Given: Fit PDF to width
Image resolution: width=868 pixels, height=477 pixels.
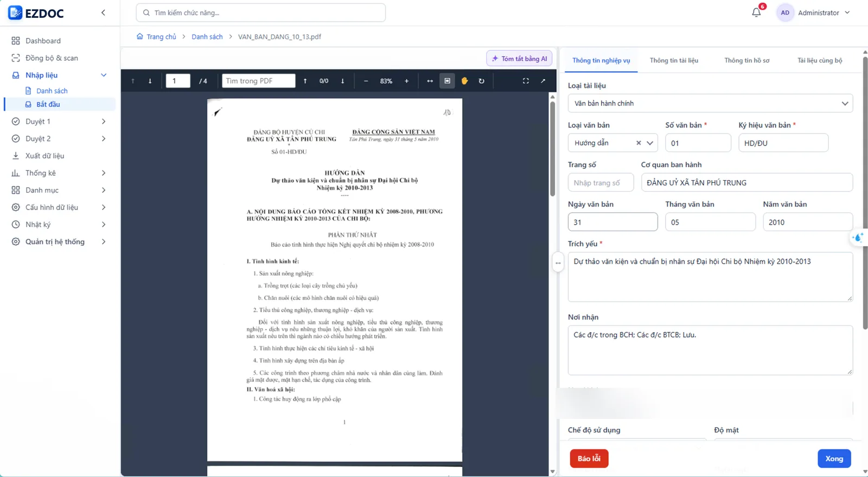Looking at the screenshot, I should tap(430, 81).
